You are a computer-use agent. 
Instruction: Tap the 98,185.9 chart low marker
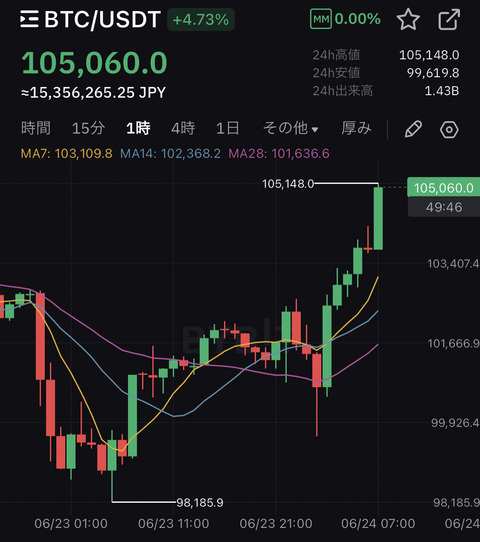tap(200, 503)
